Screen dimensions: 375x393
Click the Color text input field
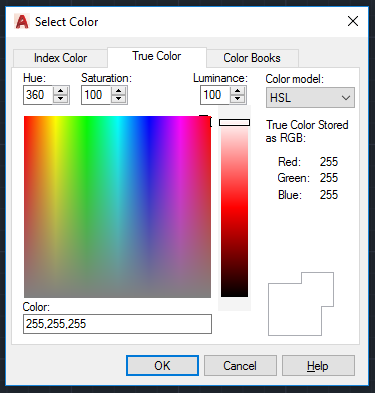[x=117, y=324]
